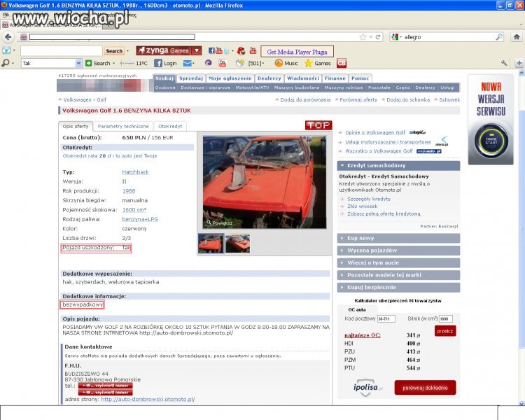
Task: Click the TOP badge on the listing
Action: [x=318, y=125]
